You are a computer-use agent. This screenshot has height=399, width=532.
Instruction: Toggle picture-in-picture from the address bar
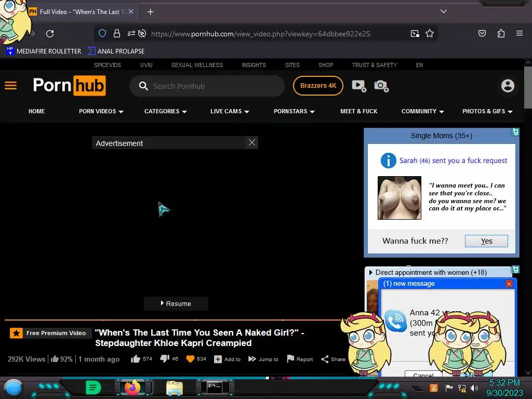click(415, 34)
